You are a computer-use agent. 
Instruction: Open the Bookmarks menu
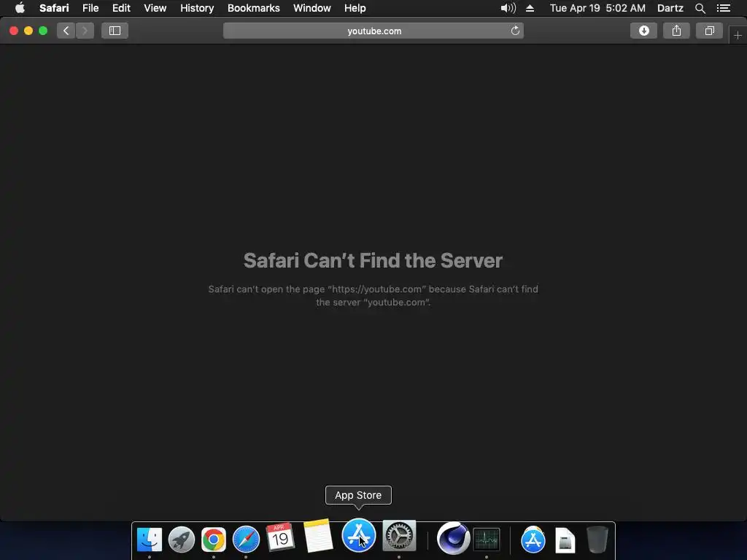pyautogui.click(x=253, y=8)
